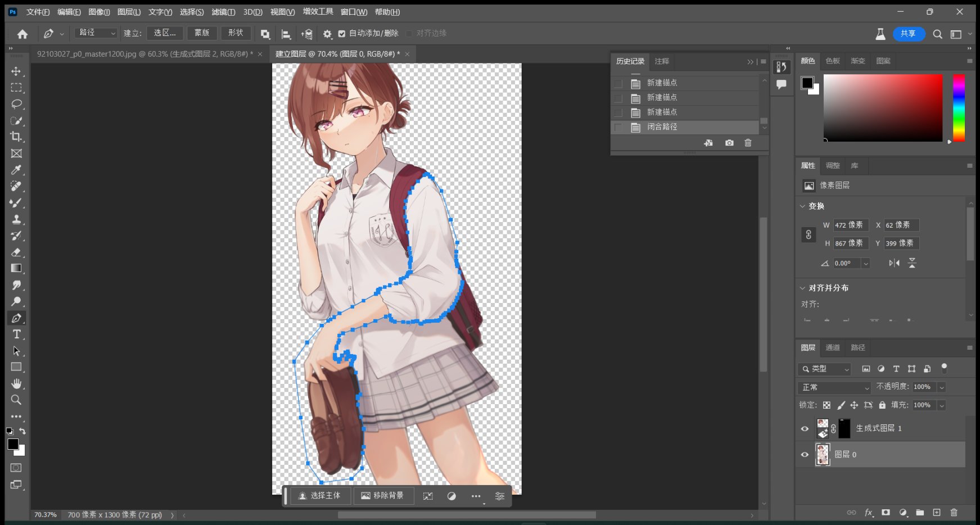The height and width of the screenshot is (525, 980).
Task: Switch to the 通道 tab
Action: click(x=833, y=347)
